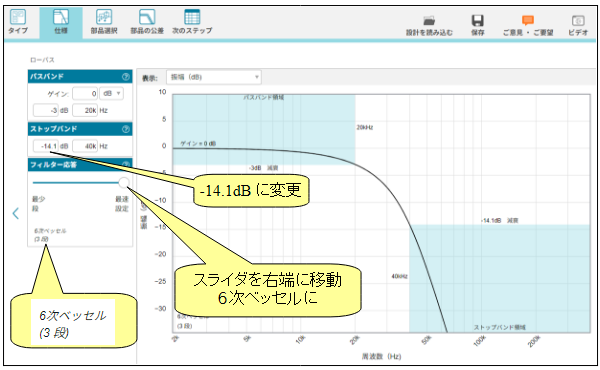The image size is (600, 370).
Task: Open the gain unit dB dropdown
Action: click(x=111, y=93)
